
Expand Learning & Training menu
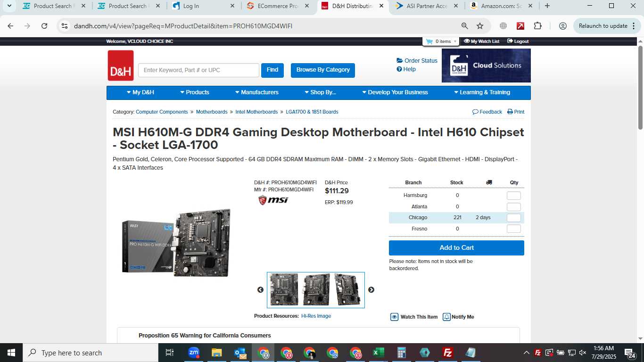(482, 92)
